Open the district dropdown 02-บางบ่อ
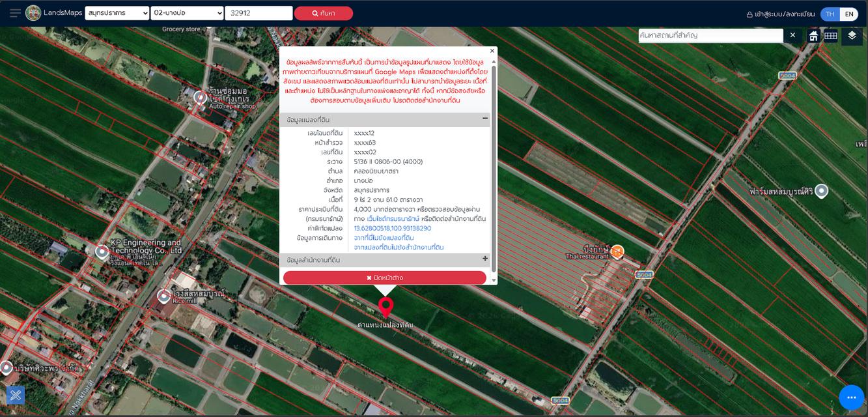Image resolution: width=868 pixels, height=417 pixels. tap(187, 13)
